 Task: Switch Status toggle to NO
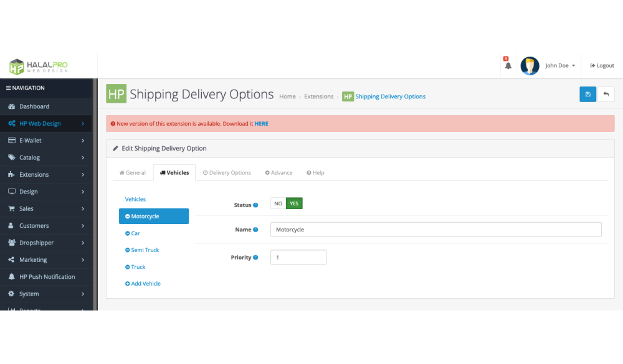(x=278, y=203)
